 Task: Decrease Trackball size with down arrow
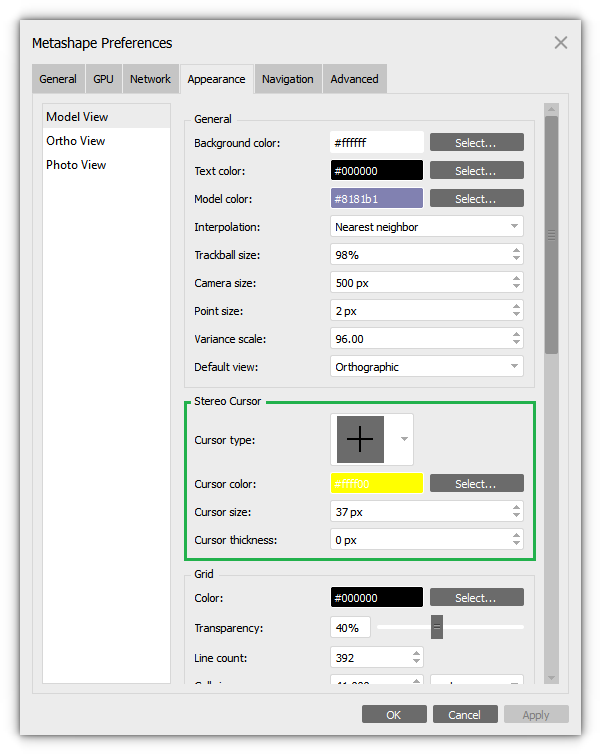point(516,259)
